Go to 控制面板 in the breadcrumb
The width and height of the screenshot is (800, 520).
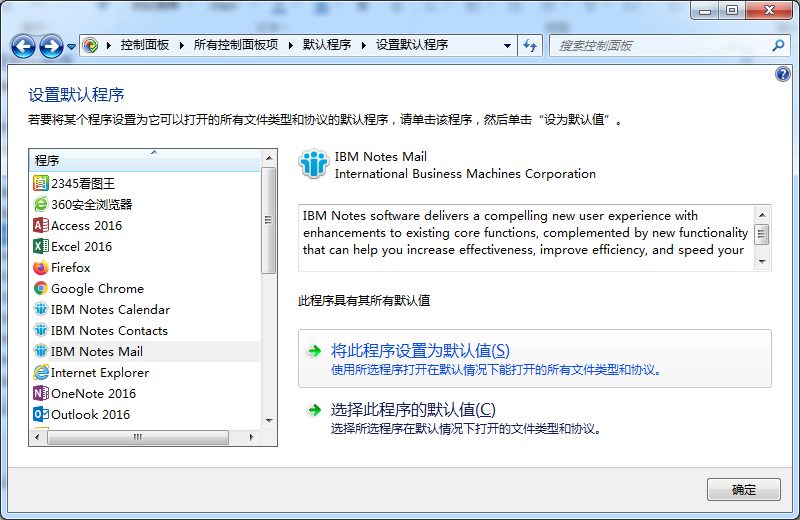pyautogui.click(x=144, y=45)
